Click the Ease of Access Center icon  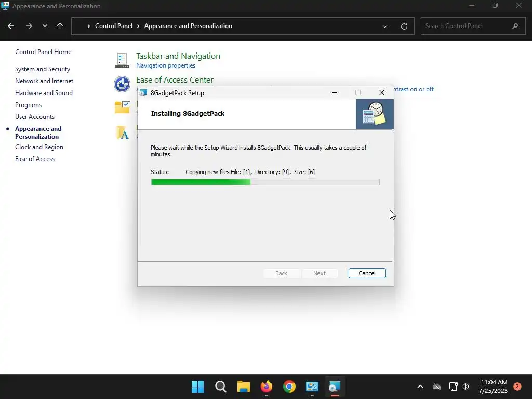[122, 84]
